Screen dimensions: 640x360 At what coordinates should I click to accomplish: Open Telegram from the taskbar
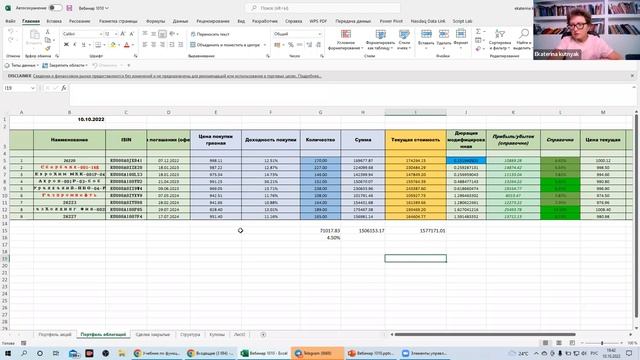tap(317, 353)
